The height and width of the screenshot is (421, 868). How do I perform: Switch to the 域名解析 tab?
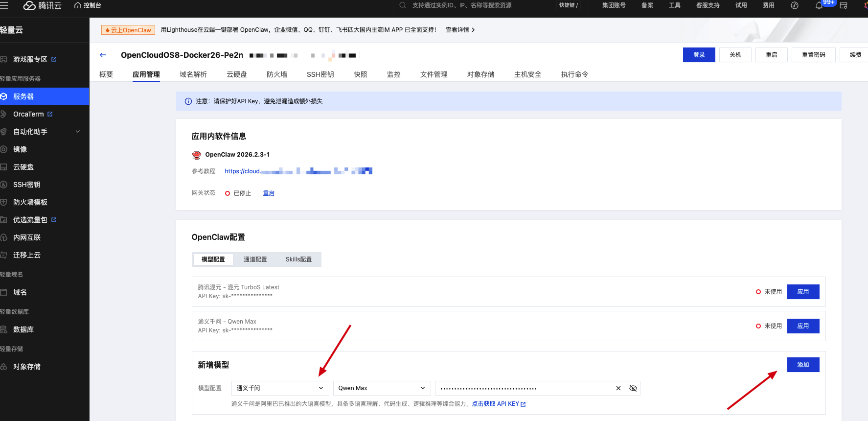point(193,74)
